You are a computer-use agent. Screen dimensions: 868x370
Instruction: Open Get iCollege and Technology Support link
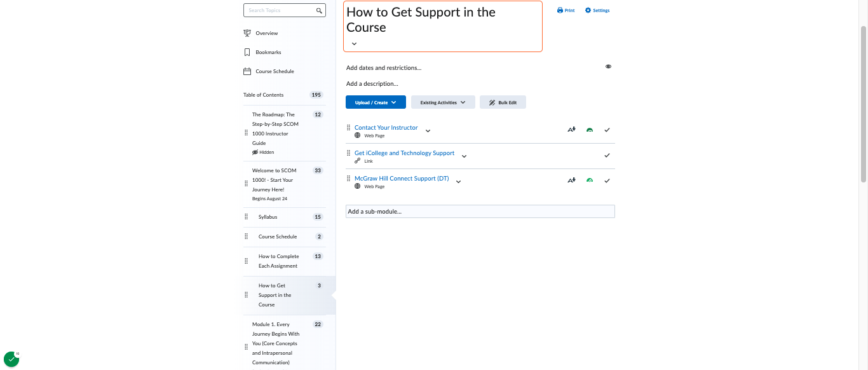pos(404,153)
